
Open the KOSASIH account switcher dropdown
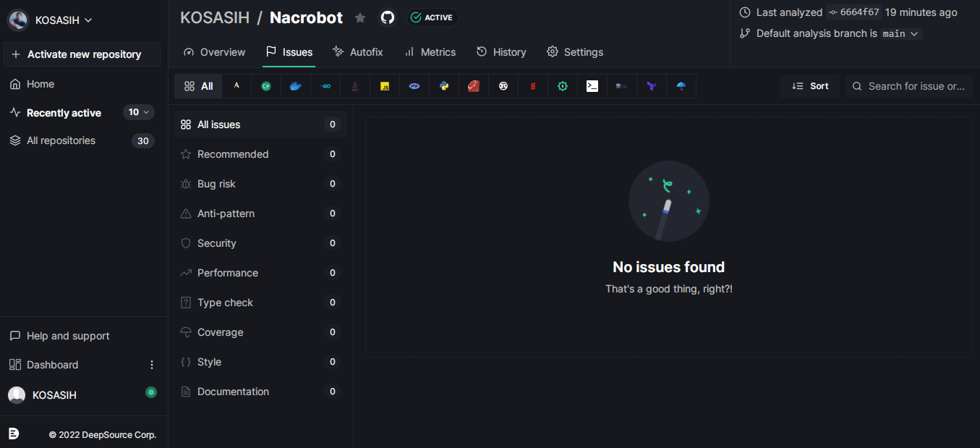(x=50, y=20)
